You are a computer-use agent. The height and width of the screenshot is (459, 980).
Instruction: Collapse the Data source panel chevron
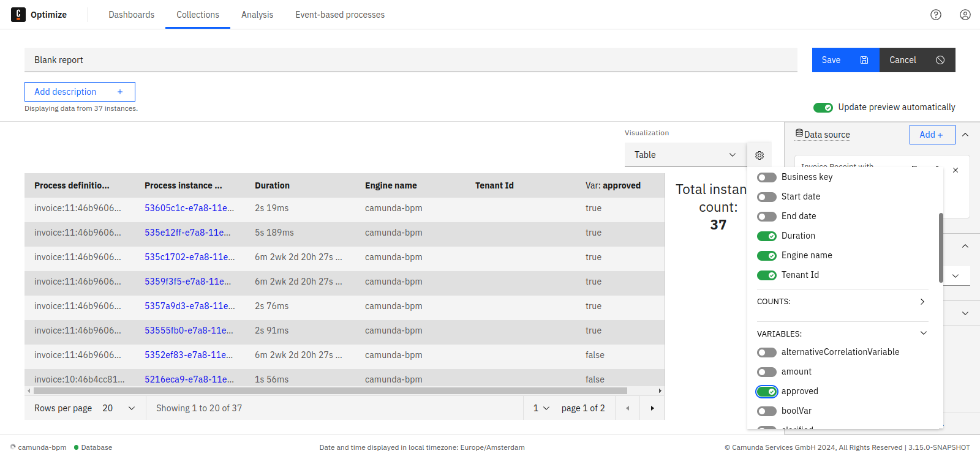[x=965, y=135]
